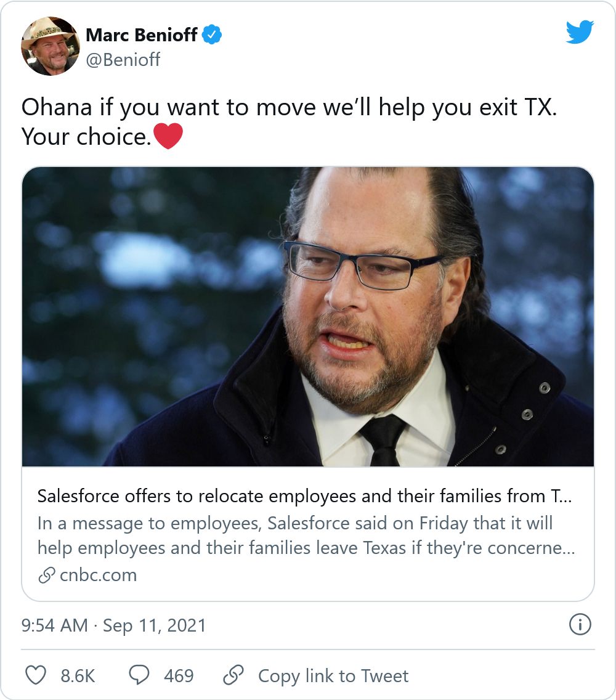Click the red heart emoji in the tweet
The height and width of the screenshot is (700, 616).
[168, 136]
